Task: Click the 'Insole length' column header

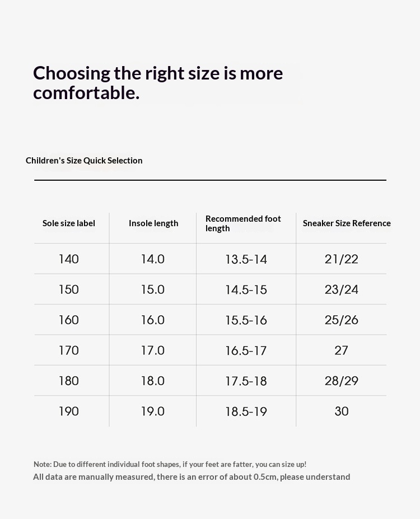Action: pyautogui.click(x=153, y=223)
